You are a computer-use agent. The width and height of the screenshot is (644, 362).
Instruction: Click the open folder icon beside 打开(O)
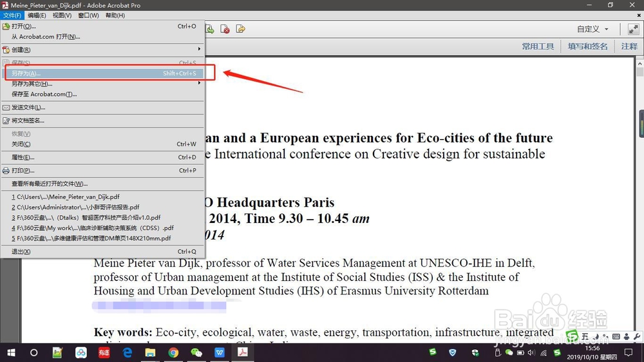click(6, 26)
